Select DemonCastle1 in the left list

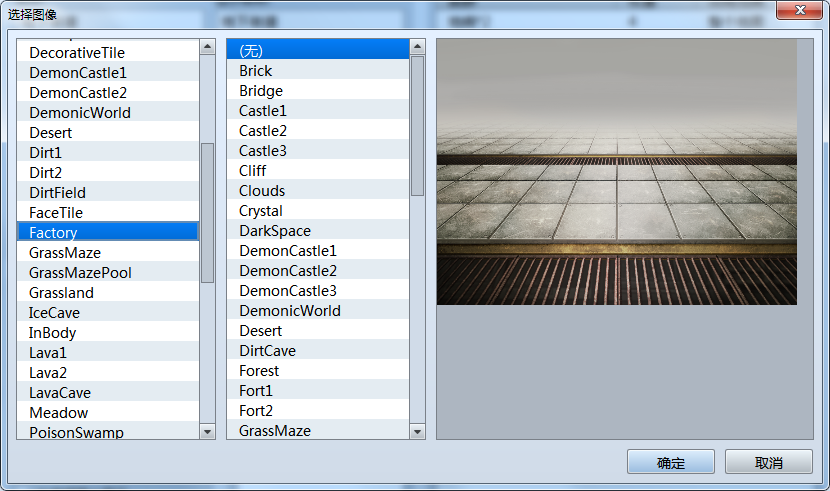108,72
